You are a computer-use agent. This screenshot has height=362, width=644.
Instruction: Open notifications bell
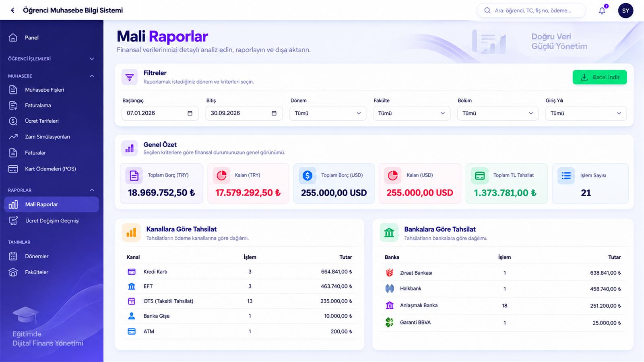[602, 11]
